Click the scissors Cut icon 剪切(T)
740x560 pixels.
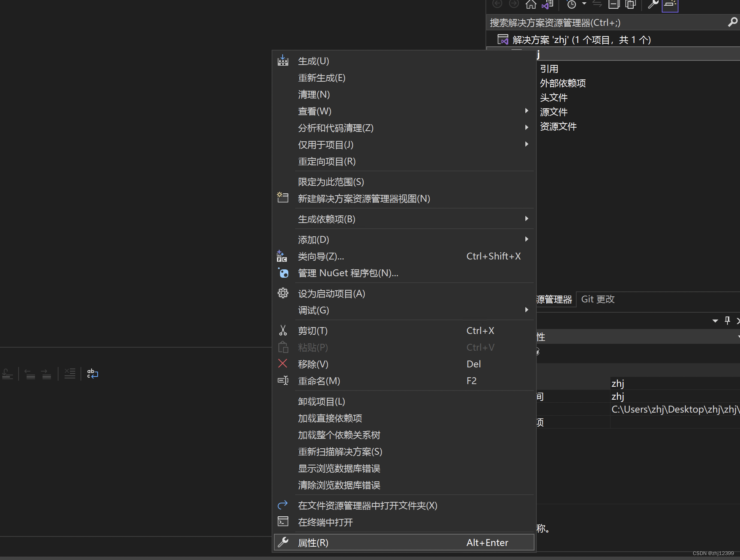(283, 330)
